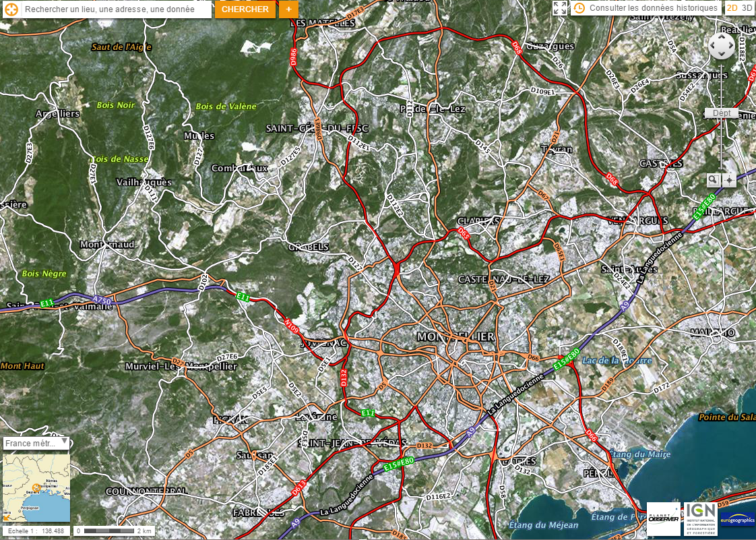Click the Bois Noir forest label
The image size is (756, 540).
(x=116, y=104)
